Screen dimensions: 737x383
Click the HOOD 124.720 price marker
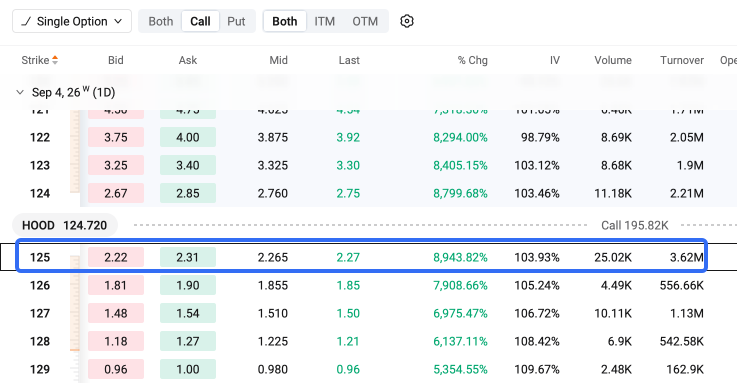(65, 225)
